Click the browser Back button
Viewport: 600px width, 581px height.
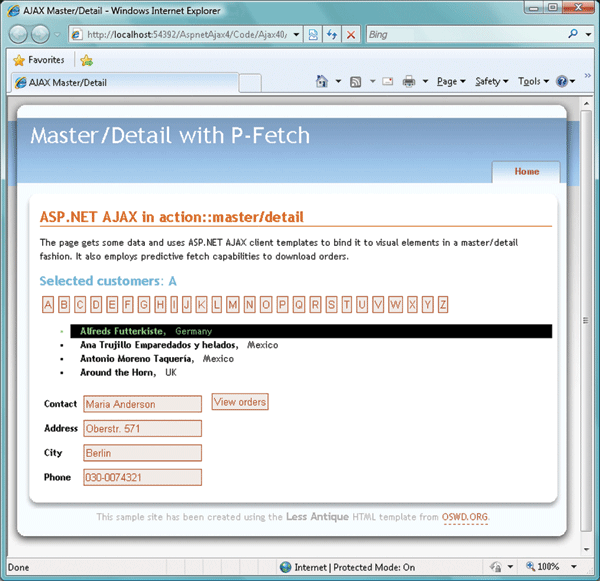click(x=18, y=34)
